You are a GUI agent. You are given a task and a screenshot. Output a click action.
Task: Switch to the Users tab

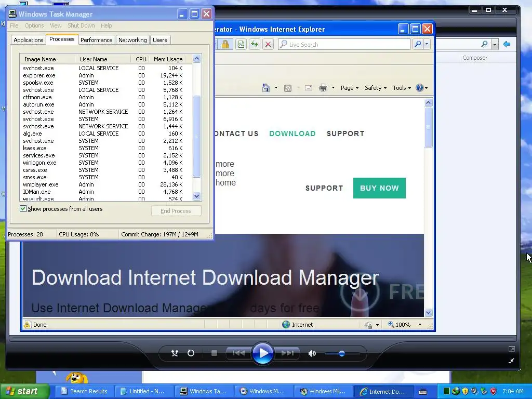(x=160, y=40)
